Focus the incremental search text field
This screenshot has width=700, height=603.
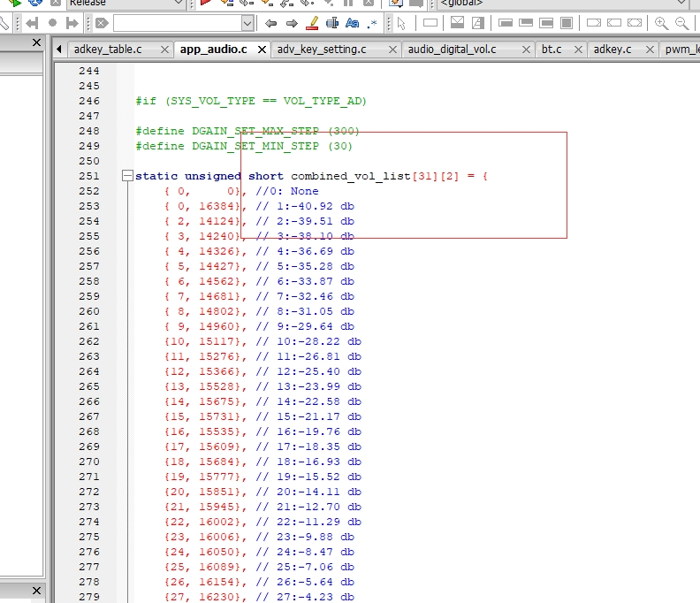[178, 23]
